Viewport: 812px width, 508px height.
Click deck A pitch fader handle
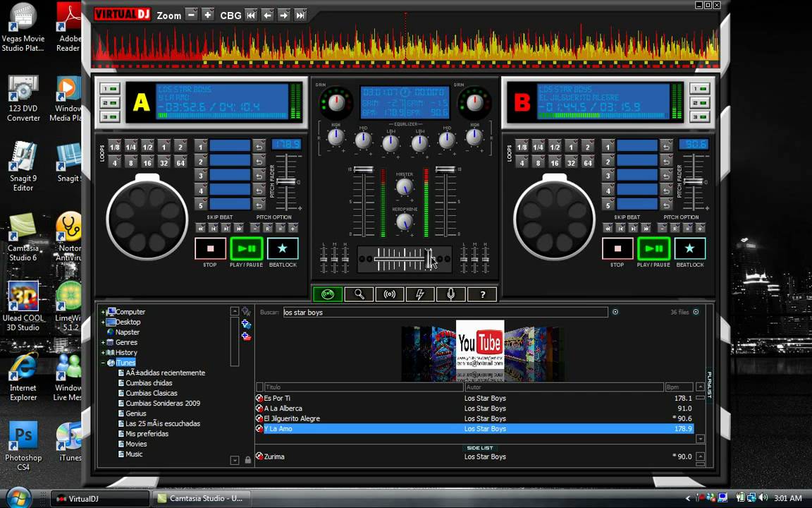tap(286, 181)
